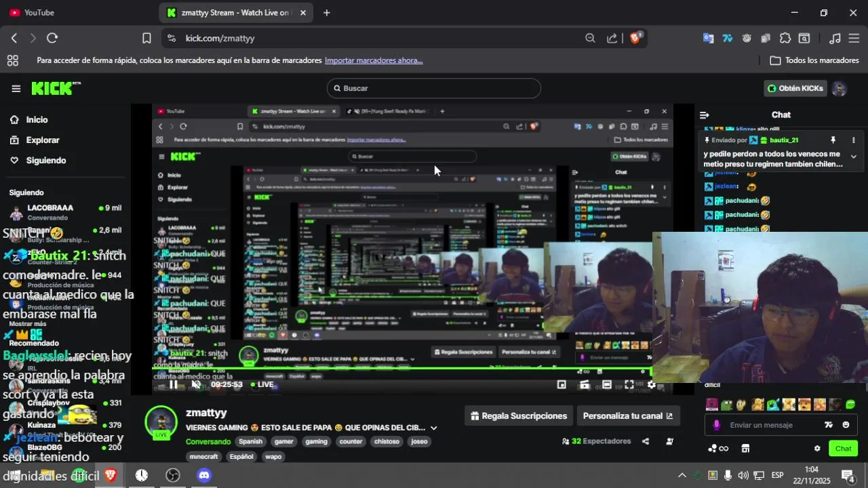The width and height of the screenshot is (868, 488).
Task: Open the user profile avatar menu
Action: point(840,88)
